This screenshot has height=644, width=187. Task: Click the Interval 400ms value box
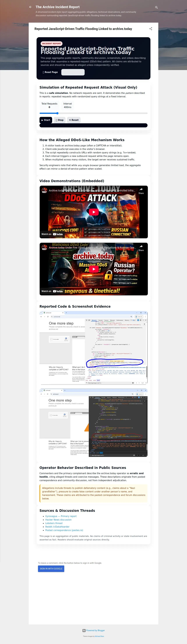coord(68,105)
